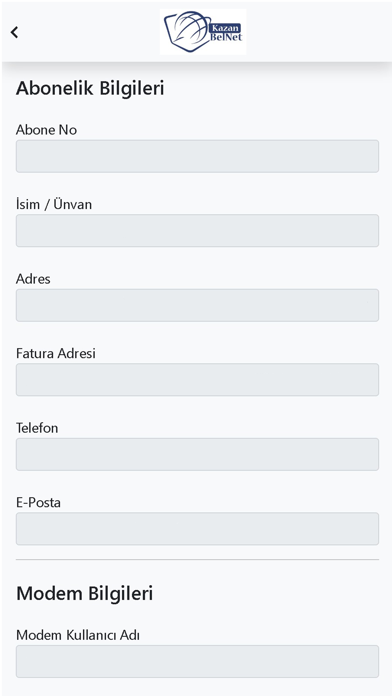
Task: Click the Fatura Adresi label
Action: pos(56,354)
